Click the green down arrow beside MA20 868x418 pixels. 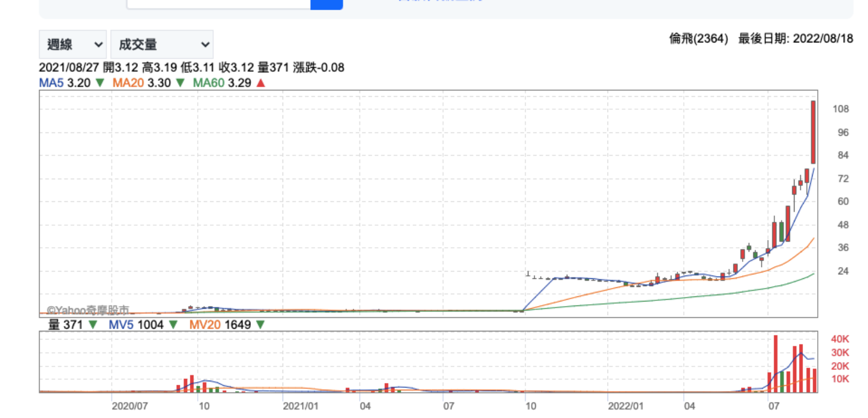180,83
